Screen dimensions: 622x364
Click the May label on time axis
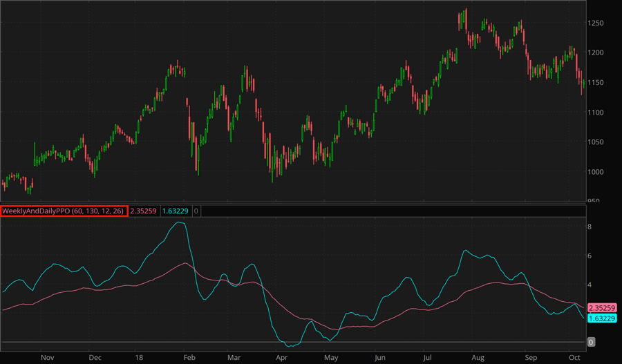click(331, 358)
